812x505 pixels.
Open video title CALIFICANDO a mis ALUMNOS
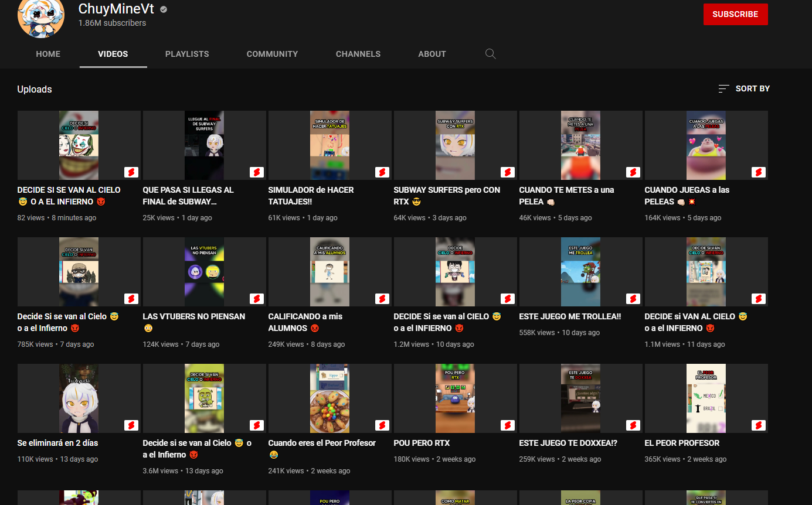(x=305, y=322)
